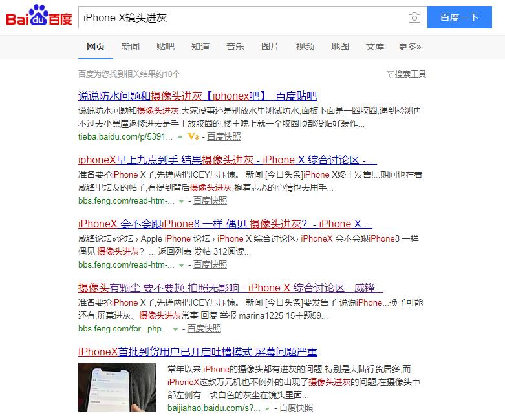Click the baijiahao.baidu.com/s?... URL
This screenshot has width=505, height=420.
click(x=214, y=408)
